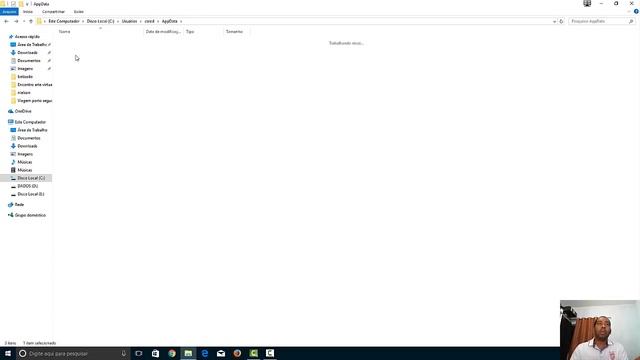The height and width of the screenshot is (360, 640).
Task: Refresh the AppData folder view
Action: click(x=561, y=21)
